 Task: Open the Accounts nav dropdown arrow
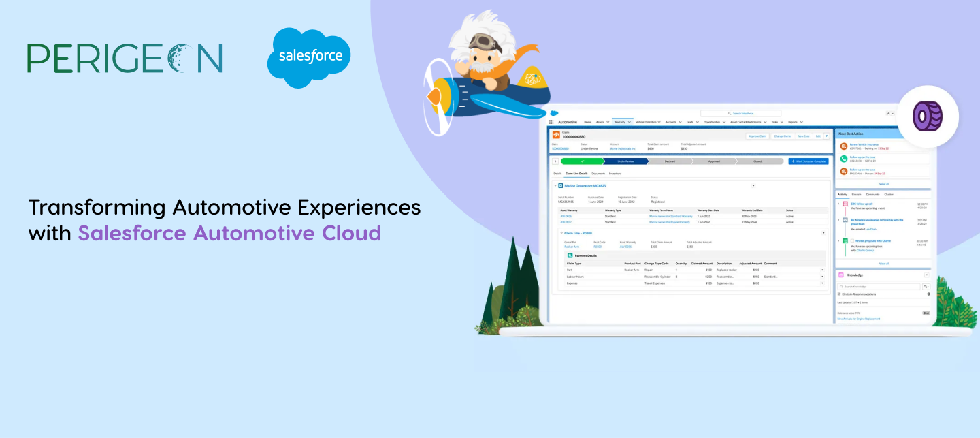point(681,122)
